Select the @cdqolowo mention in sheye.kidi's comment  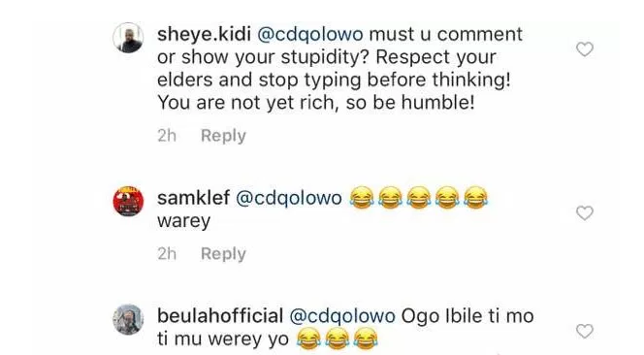coord(310,35)
